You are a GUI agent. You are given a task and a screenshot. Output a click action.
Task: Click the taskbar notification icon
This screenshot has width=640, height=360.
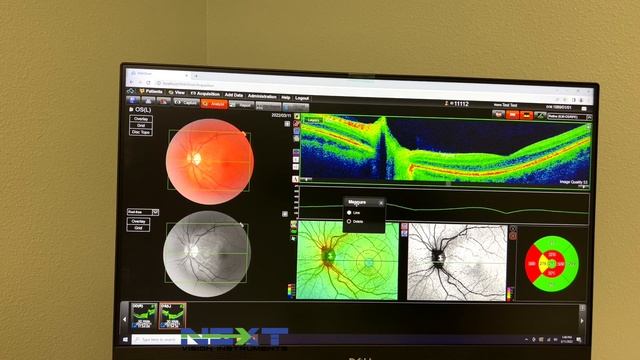[x=579, y=340]
